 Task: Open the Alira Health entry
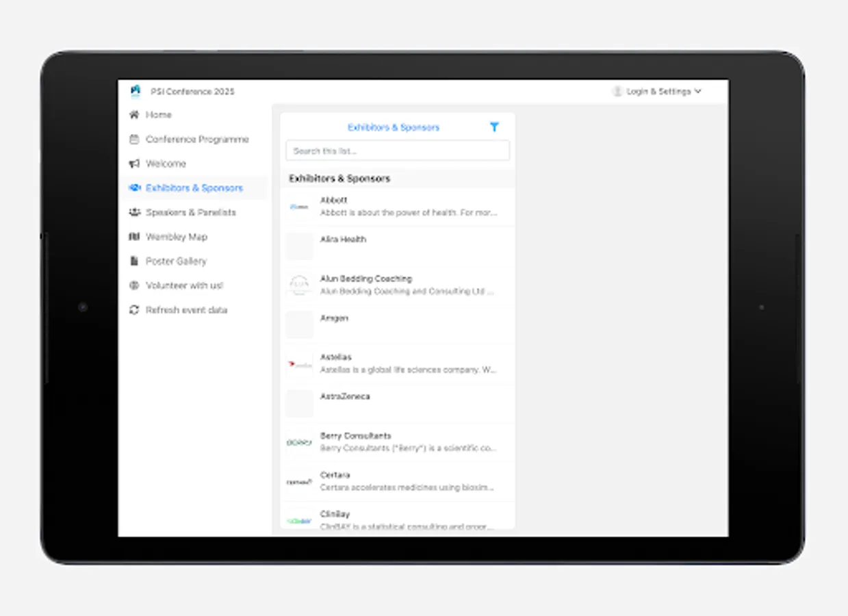coord(398,246)
